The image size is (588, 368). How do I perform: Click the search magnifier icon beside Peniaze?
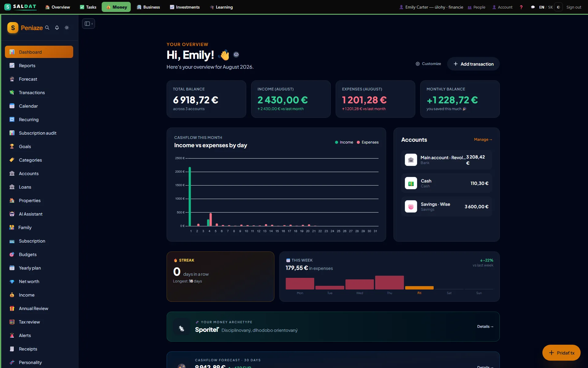coord(47,28)
